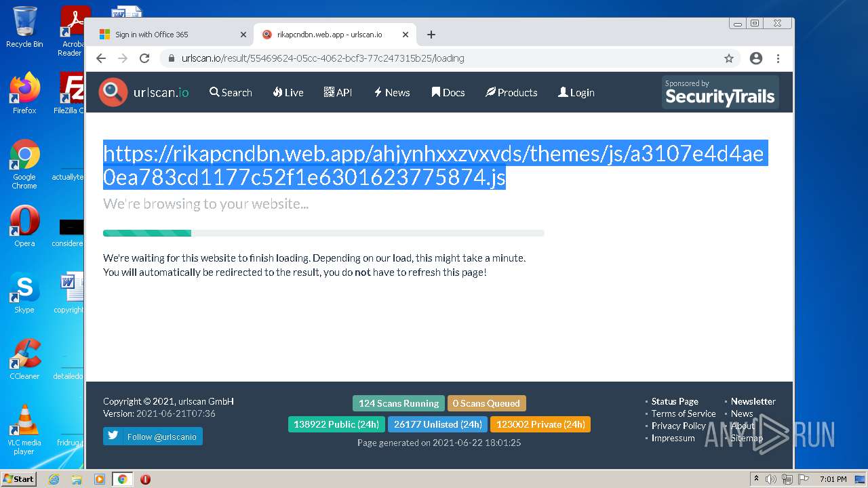Screen dimensions: 868x488
Task: Open the Skype desktop shortcut
Action: 24,293
